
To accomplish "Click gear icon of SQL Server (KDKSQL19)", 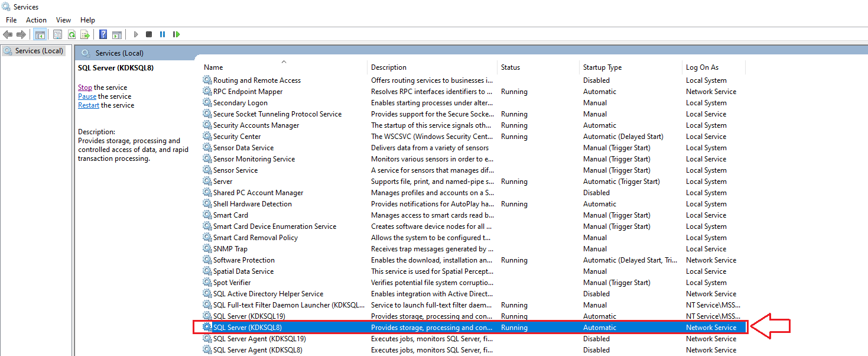I will point(207,316).
